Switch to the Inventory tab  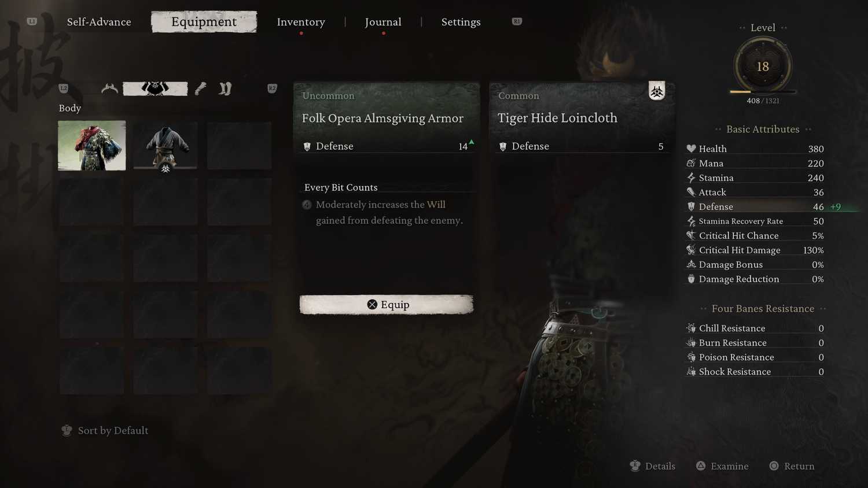click(301, 22)
